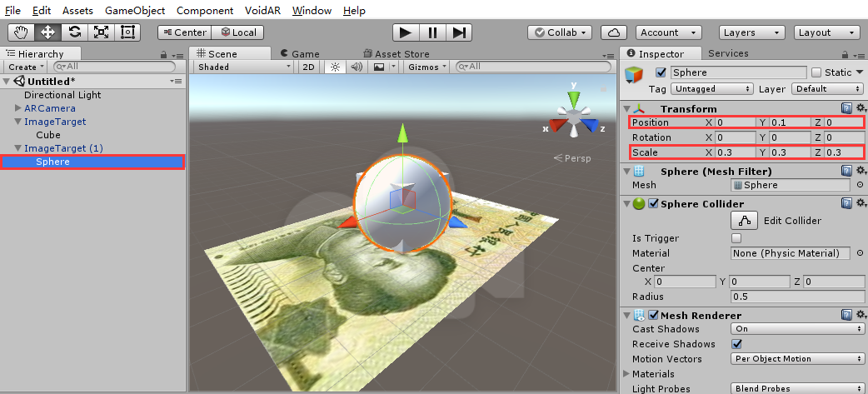
Task: Switch to the Game tab
Action: tap(300, 53)
